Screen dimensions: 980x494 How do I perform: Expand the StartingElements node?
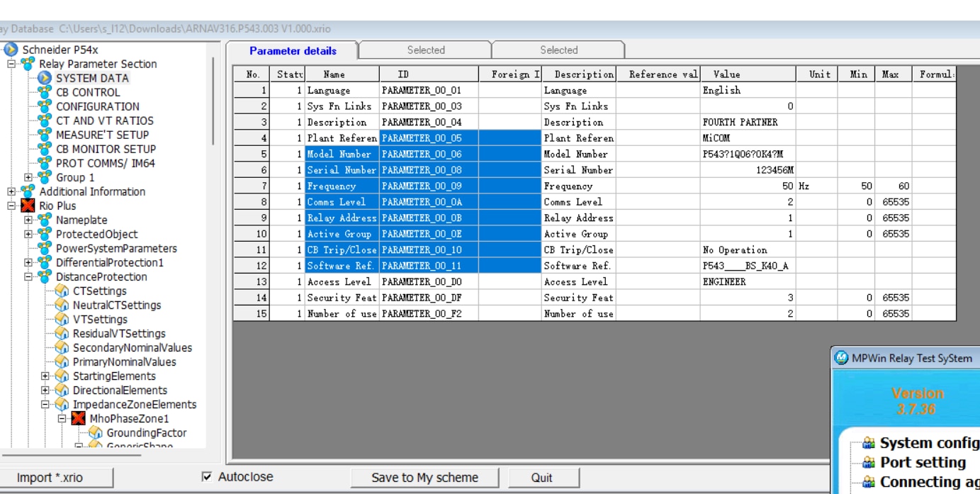(45, 376)
